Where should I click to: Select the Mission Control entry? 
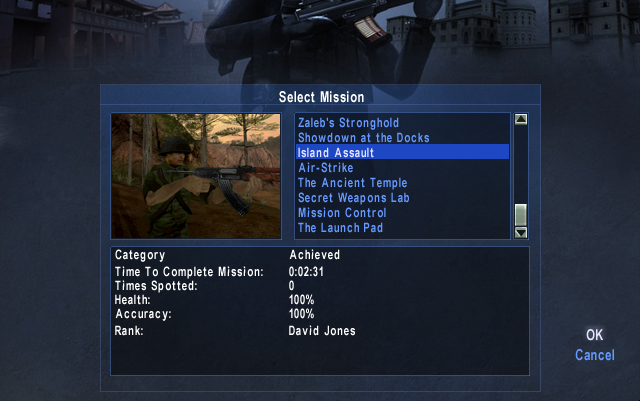pos(402,212)
